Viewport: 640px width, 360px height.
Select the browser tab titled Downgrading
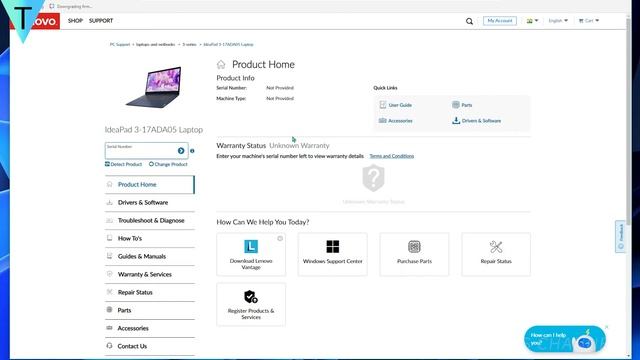click(71, 6)
